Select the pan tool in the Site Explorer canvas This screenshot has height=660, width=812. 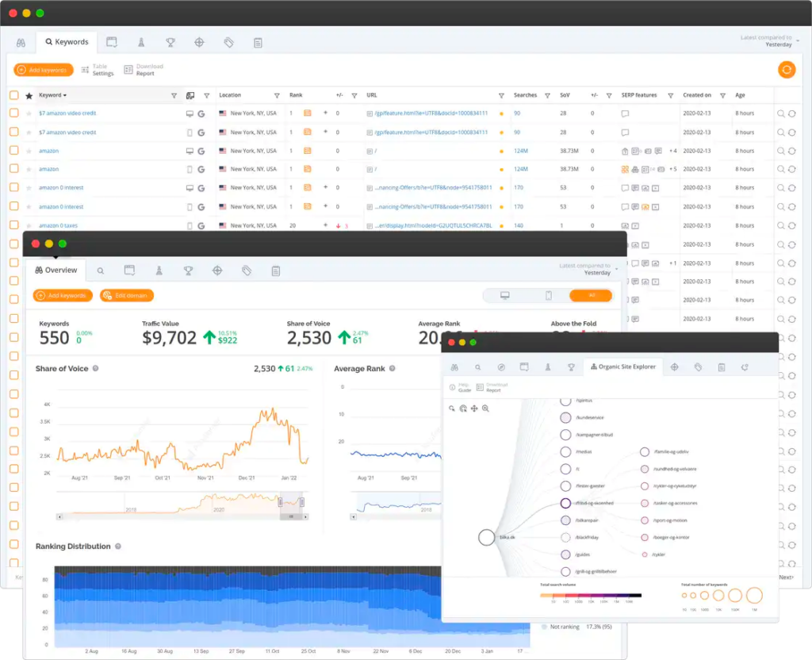point(476,409)
